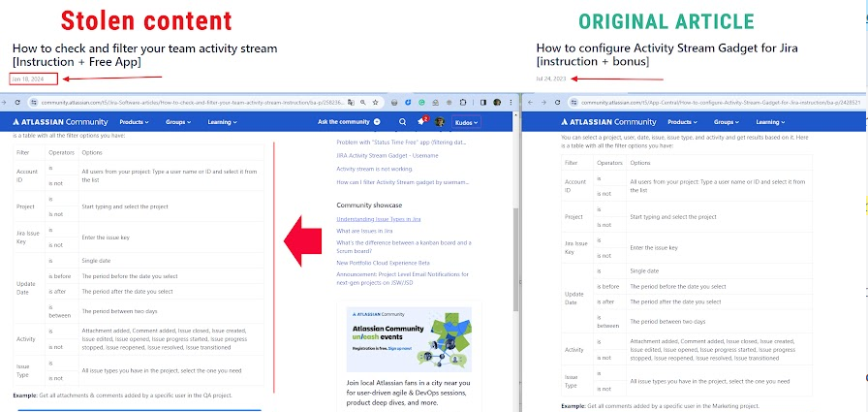Open 'New Portfolio Cloud Experience Beta' link

click(383, 263)
